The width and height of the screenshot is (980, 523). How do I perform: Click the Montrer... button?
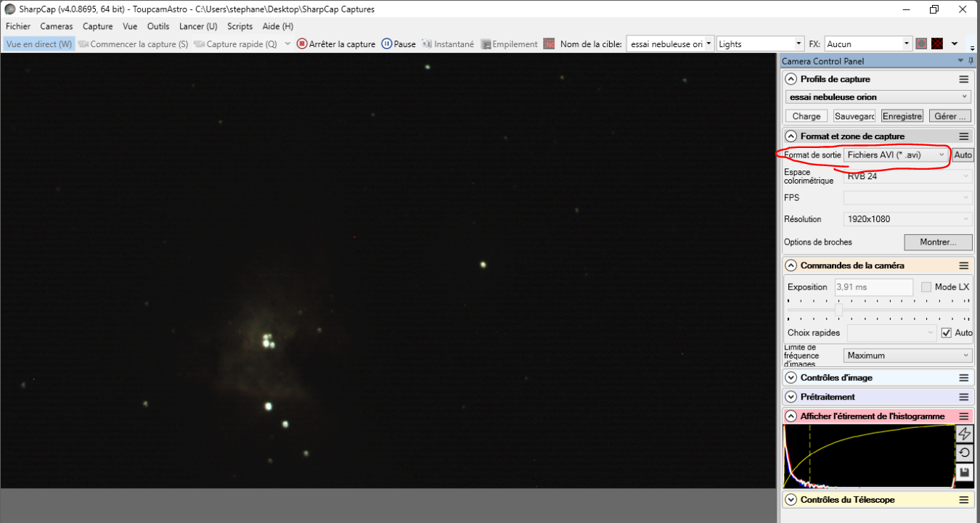pyautogui.click(x=937, y=242)
